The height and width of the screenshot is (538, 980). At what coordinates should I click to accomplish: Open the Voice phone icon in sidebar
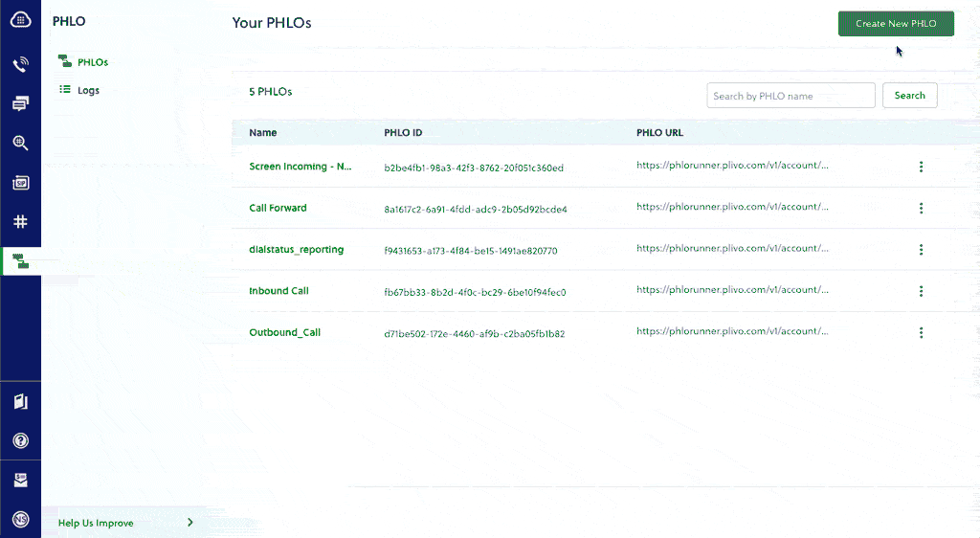tap(20, 64)
